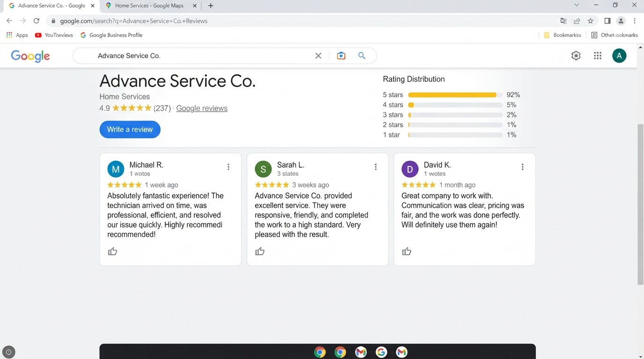Open more options on Michael R.'s review

pyautogui.click(x=228, y=167)
